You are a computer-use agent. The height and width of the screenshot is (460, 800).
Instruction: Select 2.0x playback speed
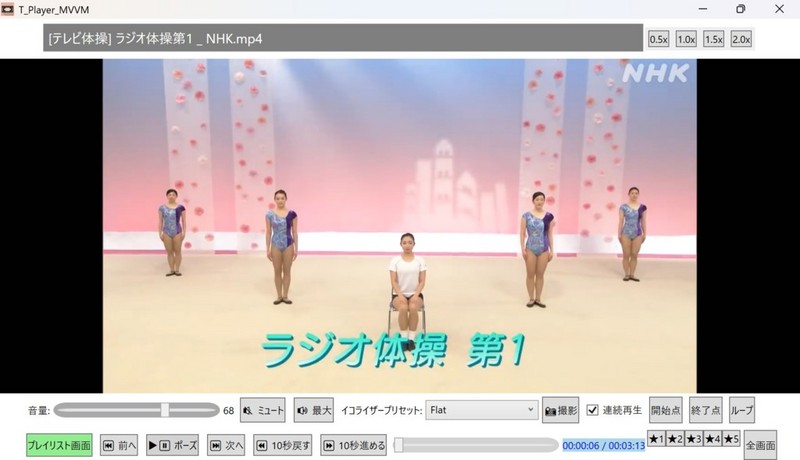[x=741, y=39]
